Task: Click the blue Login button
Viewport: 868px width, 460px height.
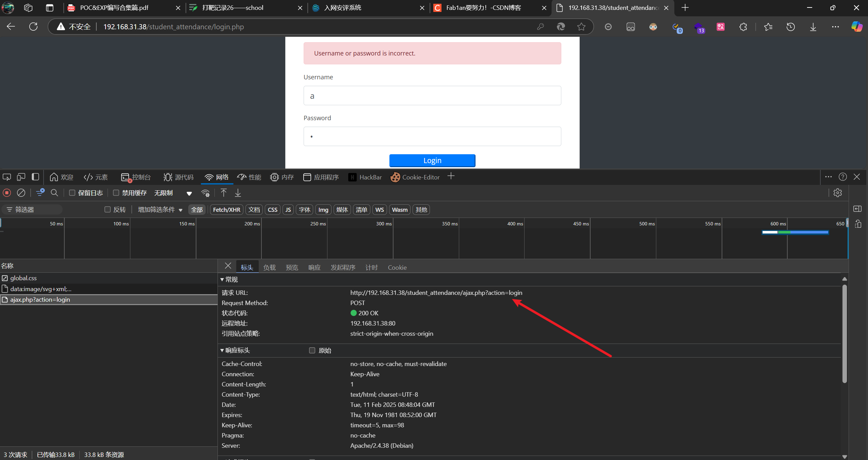Action: click(x=432, y=160)
